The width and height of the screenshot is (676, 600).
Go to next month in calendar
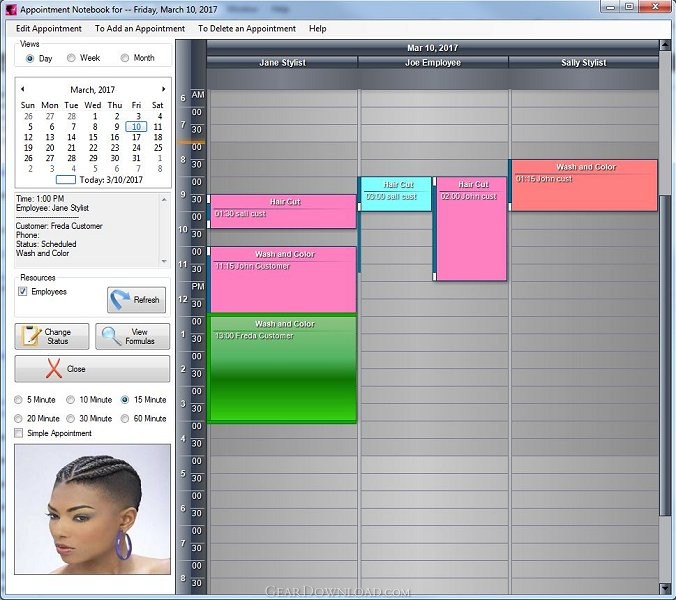[x=163, y=89]
